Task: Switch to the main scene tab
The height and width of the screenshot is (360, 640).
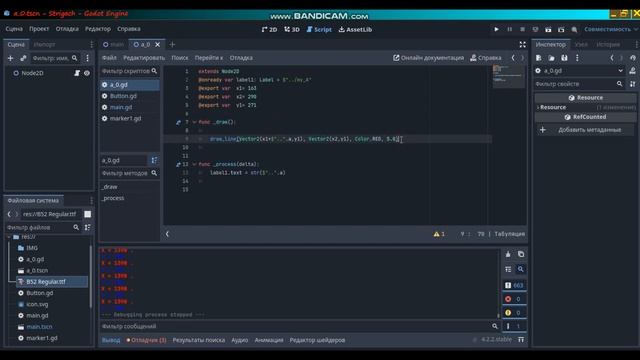Action: pos(113,44)
